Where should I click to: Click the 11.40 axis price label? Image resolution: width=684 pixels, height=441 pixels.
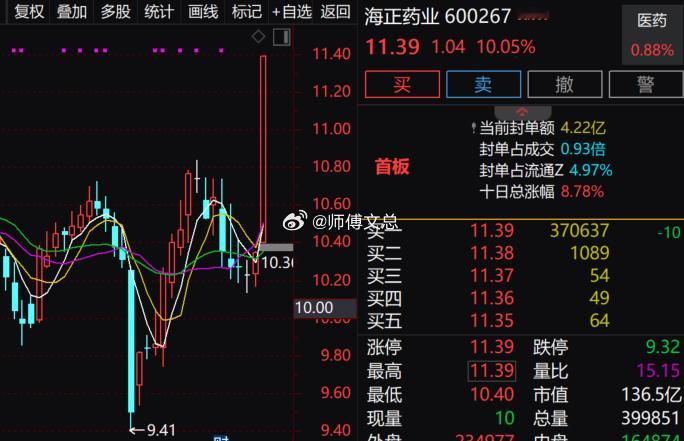[x=332, y=54]
